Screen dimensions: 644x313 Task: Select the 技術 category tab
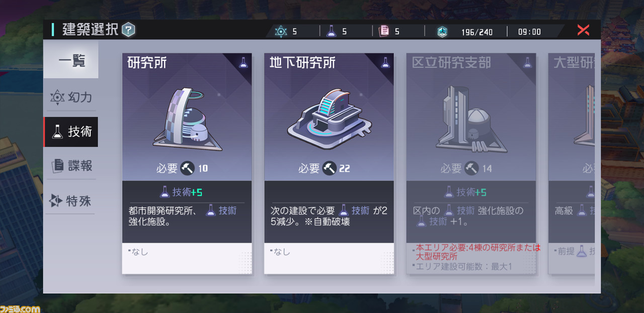71,132
